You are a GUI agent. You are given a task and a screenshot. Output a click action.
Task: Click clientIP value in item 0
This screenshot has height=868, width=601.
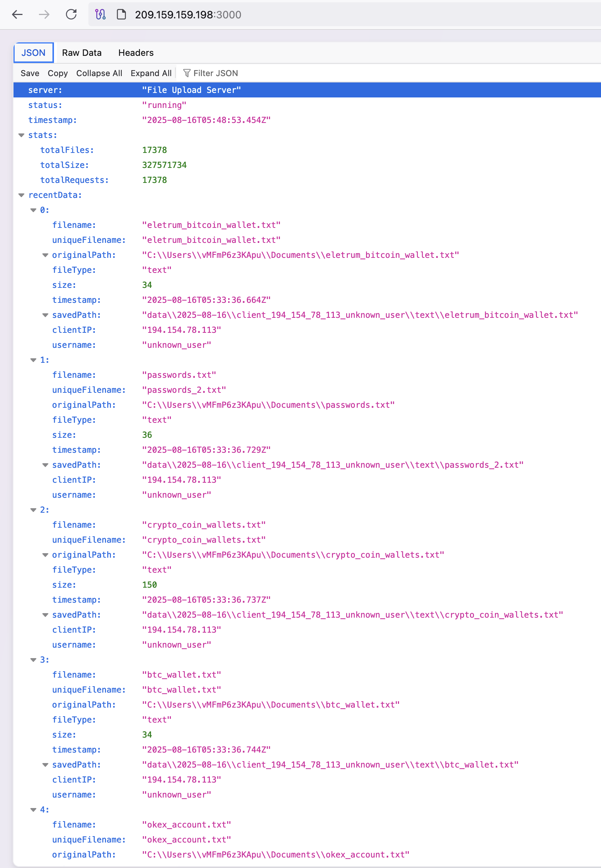pyautogui.click(x=181, y=330)
